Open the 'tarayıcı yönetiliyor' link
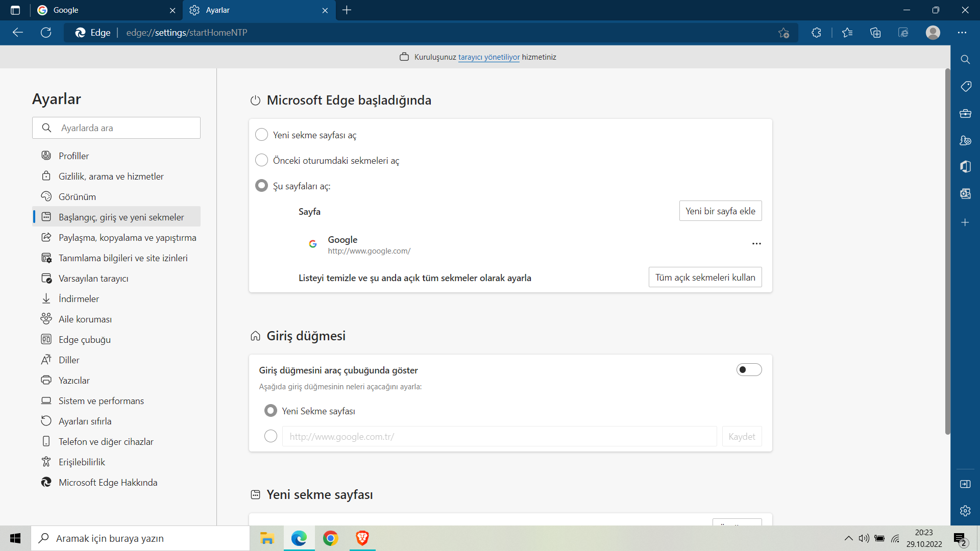 488,57
